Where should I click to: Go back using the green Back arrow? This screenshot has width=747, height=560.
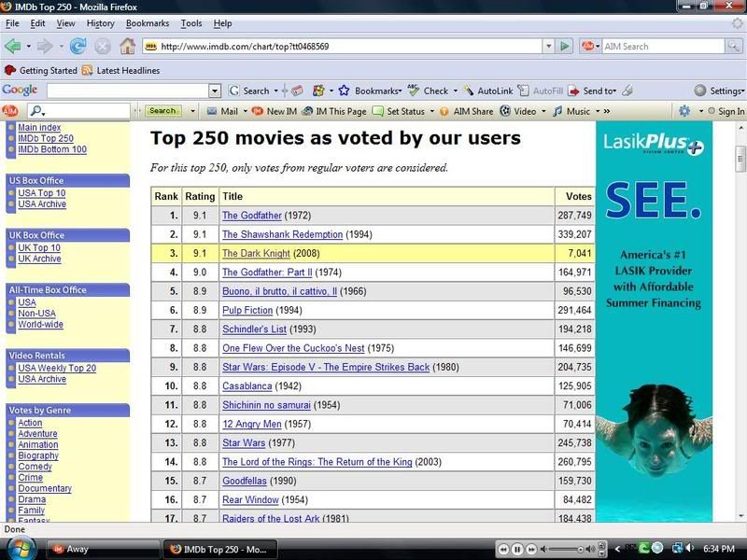coord(12,46)
